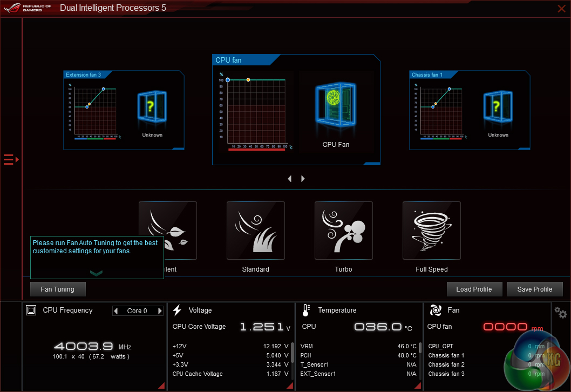Click the ROG Republic of Gamers logo

pyautogui.click(x=28, y=8)
